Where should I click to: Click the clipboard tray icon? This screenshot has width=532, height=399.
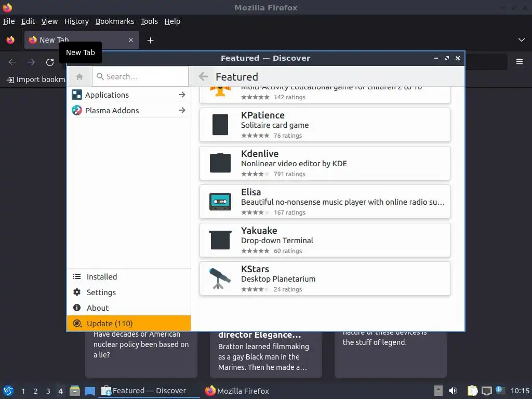[x=472, y=391]
